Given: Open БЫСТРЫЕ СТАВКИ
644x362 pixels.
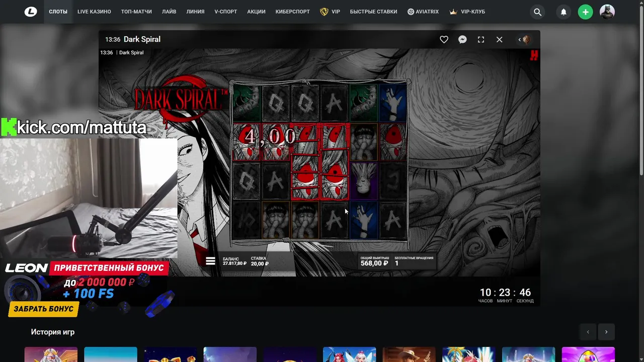Looking at the screenshot, I should pos(373,12).
